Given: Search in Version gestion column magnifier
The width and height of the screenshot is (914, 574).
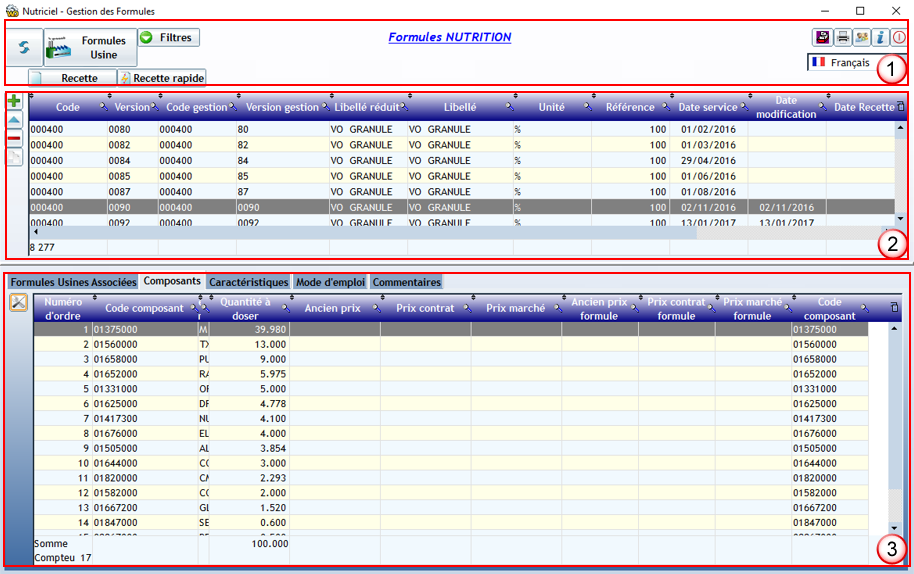Looking at the screenshot, I should pos(326,107).
